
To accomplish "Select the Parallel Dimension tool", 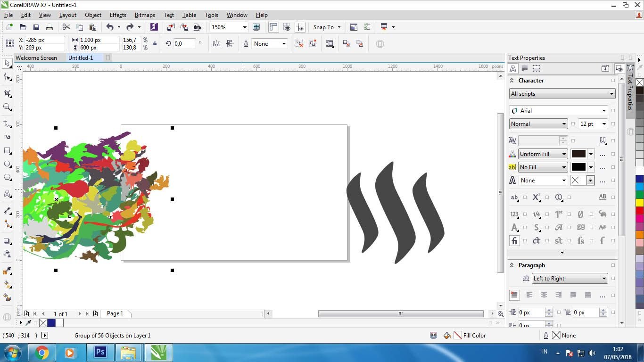I will [x=7, y=210].
